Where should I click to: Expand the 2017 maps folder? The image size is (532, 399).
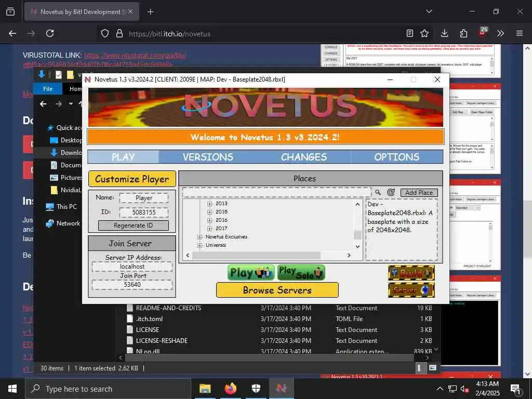(x=210, y=229)
